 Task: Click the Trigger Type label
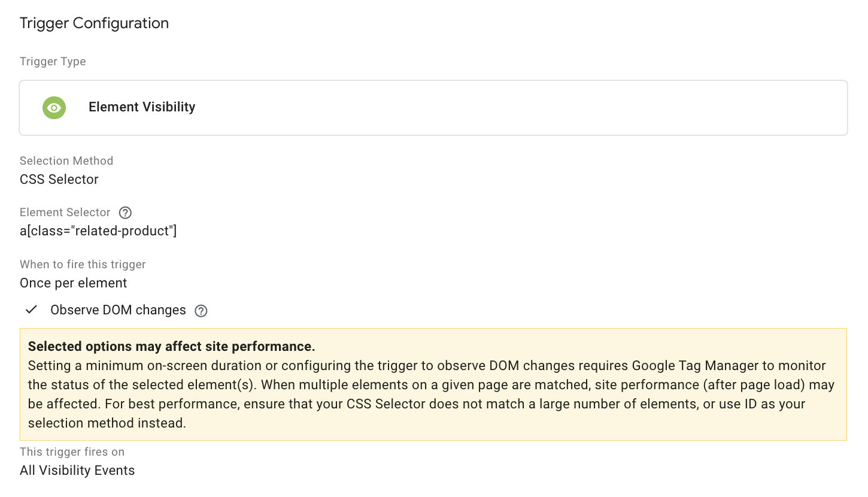click(x=53, y=62)
